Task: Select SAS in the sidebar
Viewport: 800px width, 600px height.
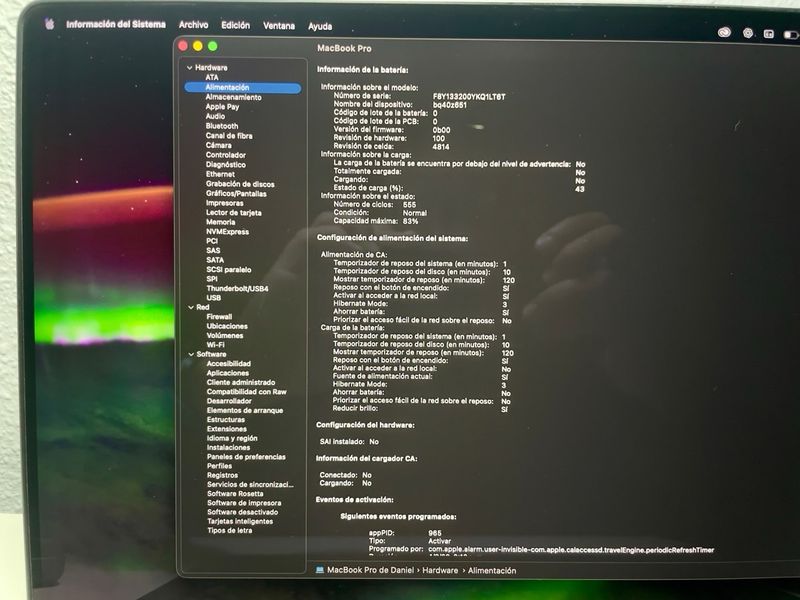Action: tap(213, 251)
